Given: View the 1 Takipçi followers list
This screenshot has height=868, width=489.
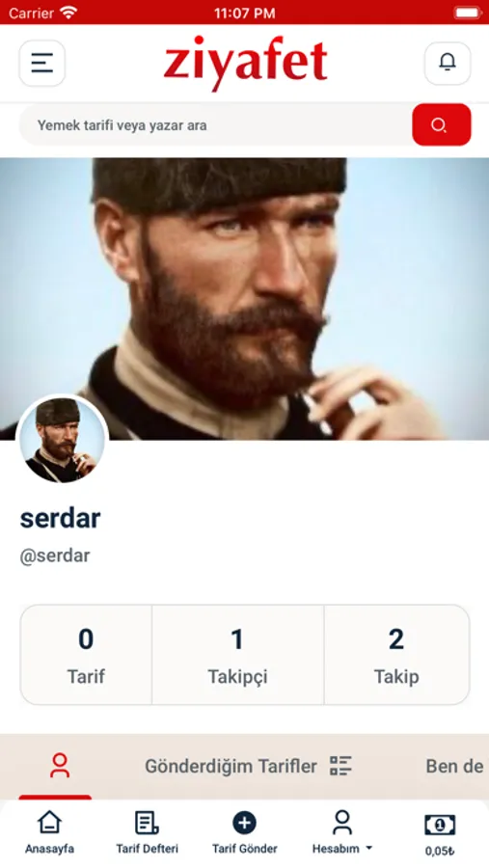Looking at the screenshot, I should tap(237, 655).
